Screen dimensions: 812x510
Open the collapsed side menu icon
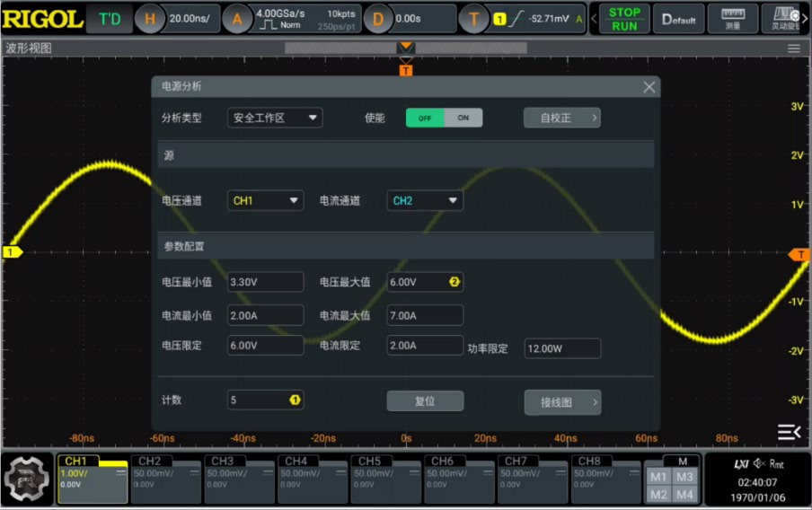click(x=790, y=432)
